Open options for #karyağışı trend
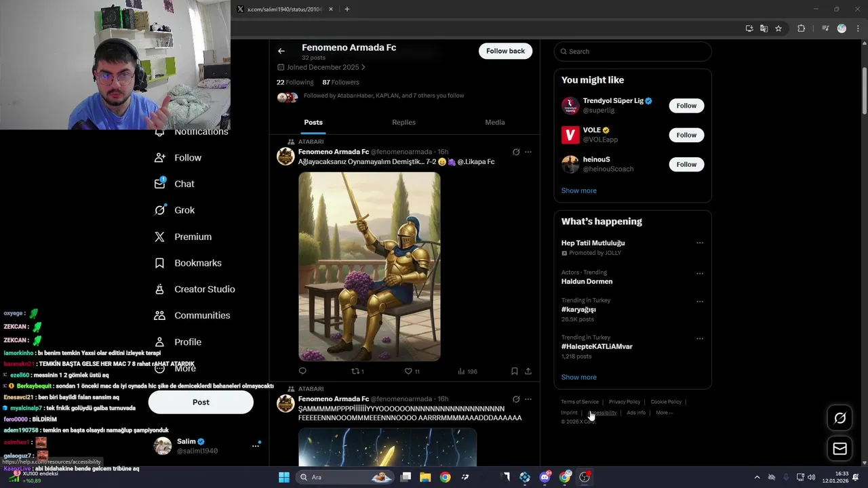868x488 pixels. [x=700, y=302]
